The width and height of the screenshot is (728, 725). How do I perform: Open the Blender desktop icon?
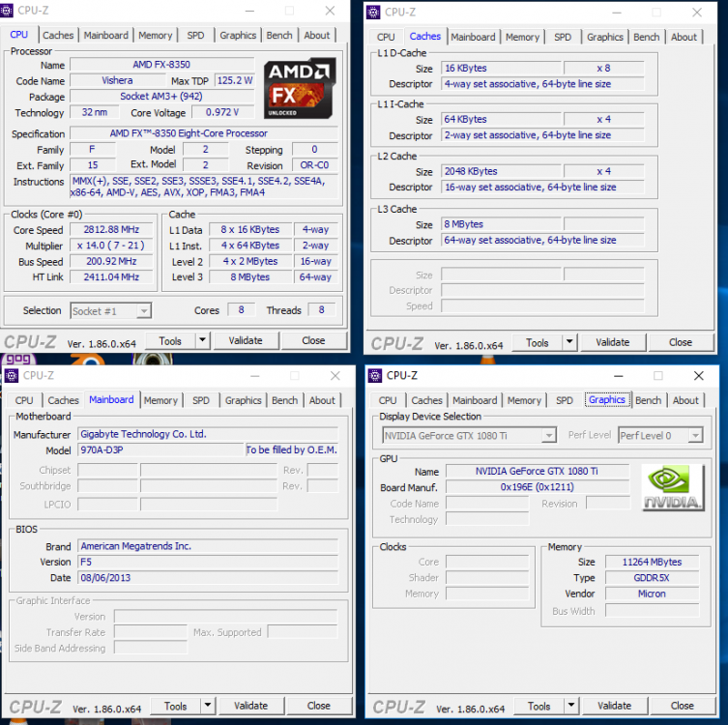pyautogui.click(x=88, y=359)
